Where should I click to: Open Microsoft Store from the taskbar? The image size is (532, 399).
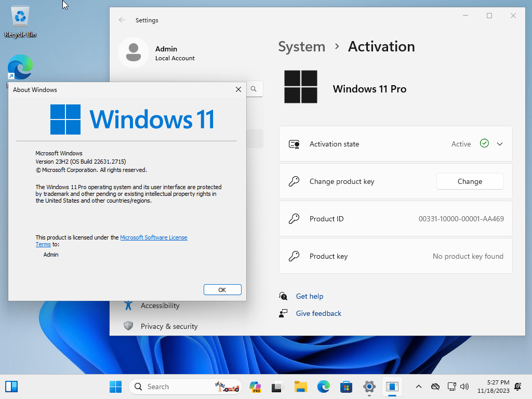tap(346, 387)
